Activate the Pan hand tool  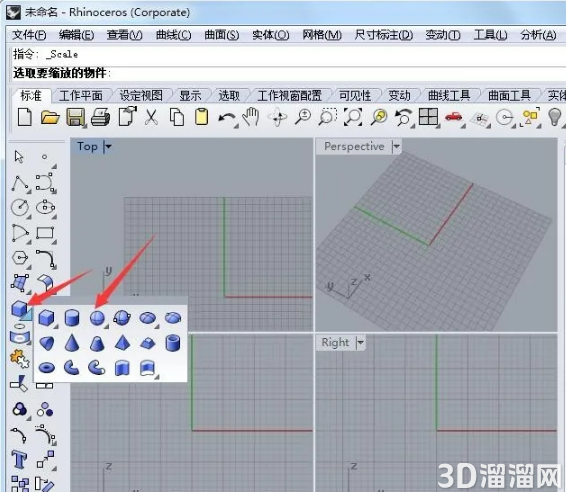point(251,117)
